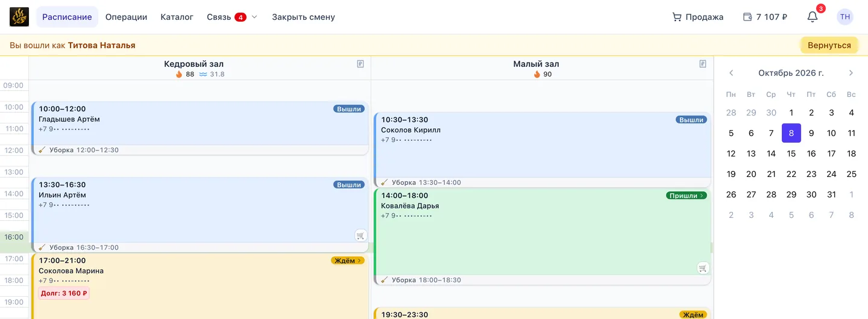Screen dimensions: 868x319
Task: Expand the Связь dropdown
Action: click(232, 17)
